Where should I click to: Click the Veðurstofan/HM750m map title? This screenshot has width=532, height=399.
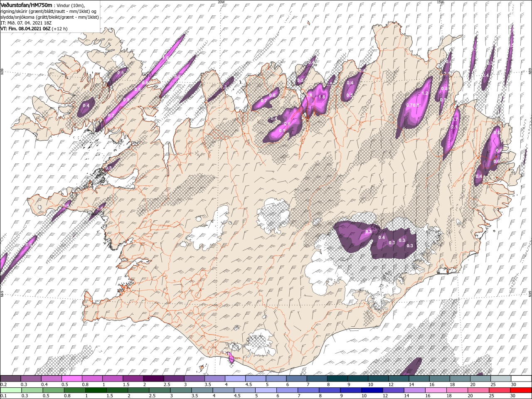[26, 5]
